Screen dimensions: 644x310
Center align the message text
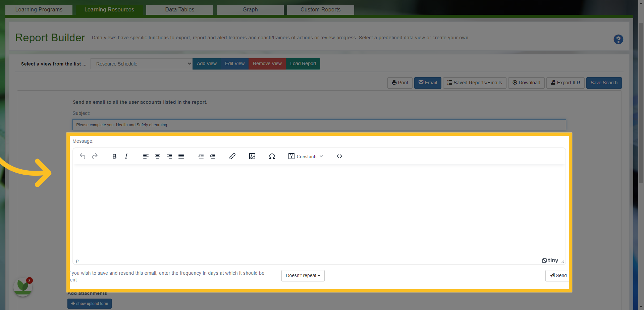(157, 156)
